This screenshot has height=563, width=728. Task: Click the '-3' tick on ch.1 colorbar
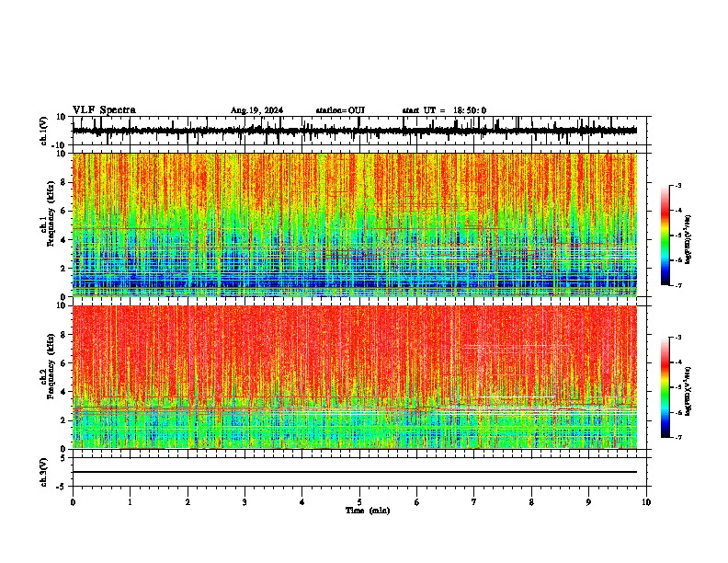678,186
